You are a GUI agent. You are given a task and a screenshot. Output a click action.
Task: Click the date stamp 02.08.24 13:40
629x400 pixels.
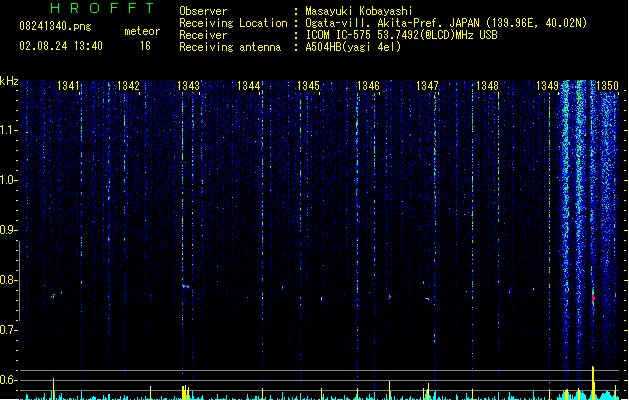click(61, 46)
